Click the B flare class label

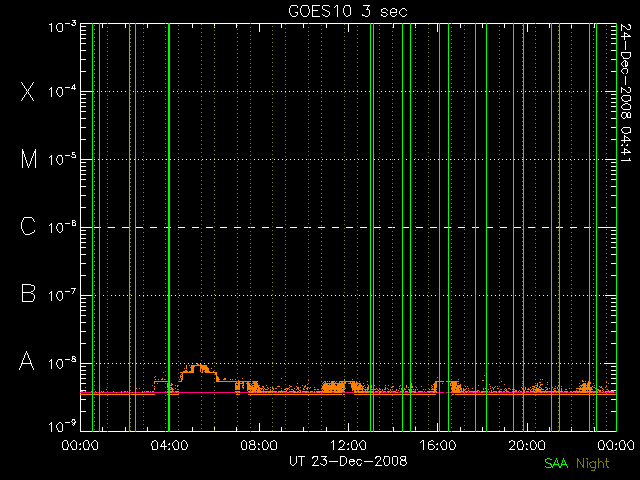[28, 293]
